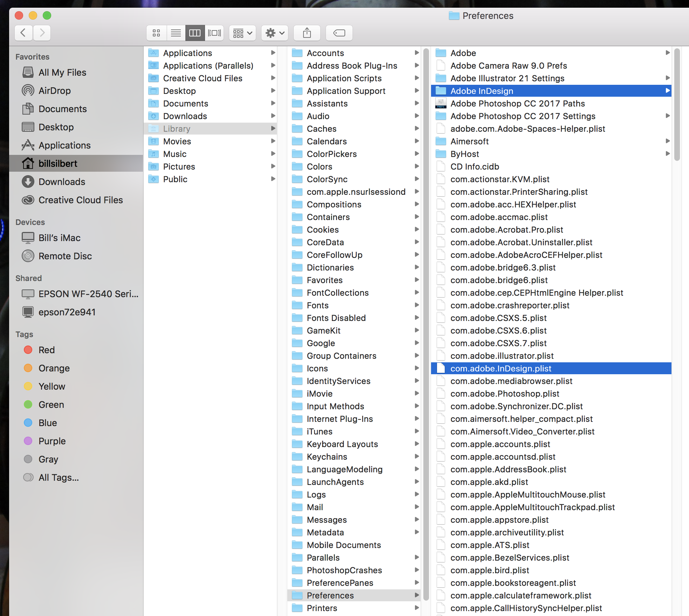Select com.adobe.crashreporter.plist file
This screenshot has width=689, height=616.
pos(551,305)
